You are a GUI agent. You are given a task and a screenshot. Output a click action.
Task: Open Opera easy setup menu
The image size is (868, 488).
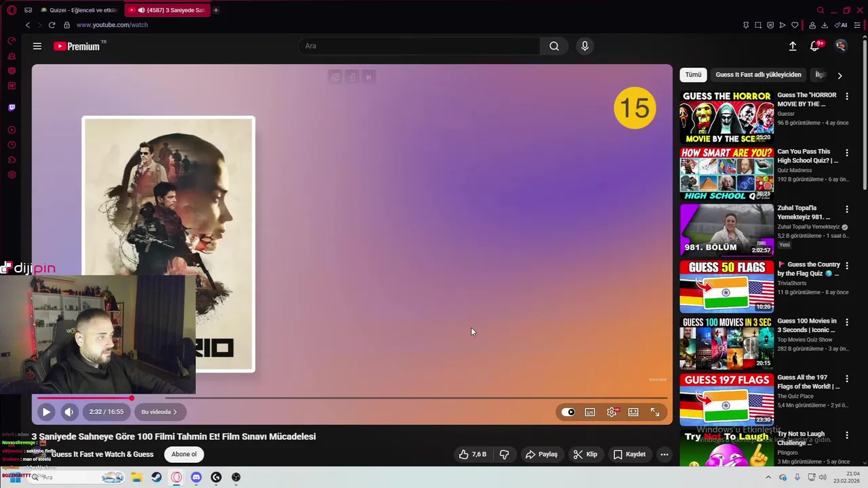[857, 25]
